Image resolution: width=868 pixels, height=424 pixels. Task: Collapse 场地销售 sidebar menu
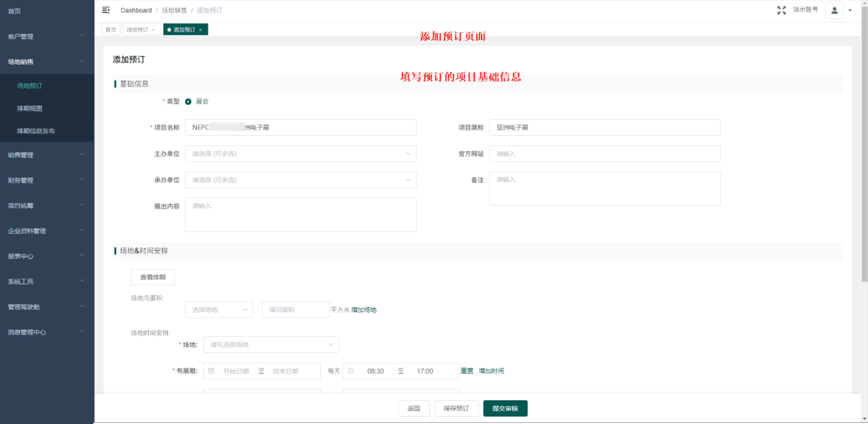tap(47, 62)
